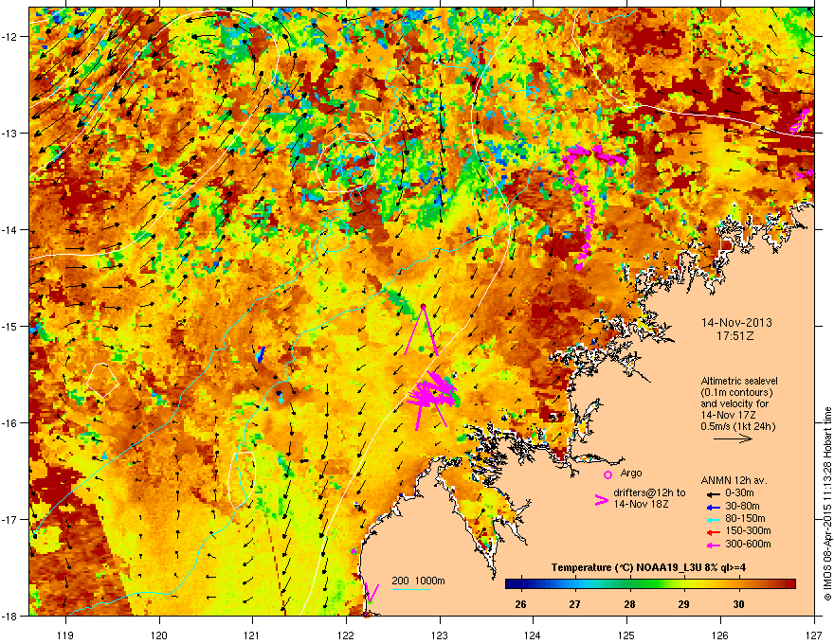Image resolution: width=834 pixels, height=644 pixels.
Task: Click the dark red end of temperature color bar
Action: pos(790,584)
